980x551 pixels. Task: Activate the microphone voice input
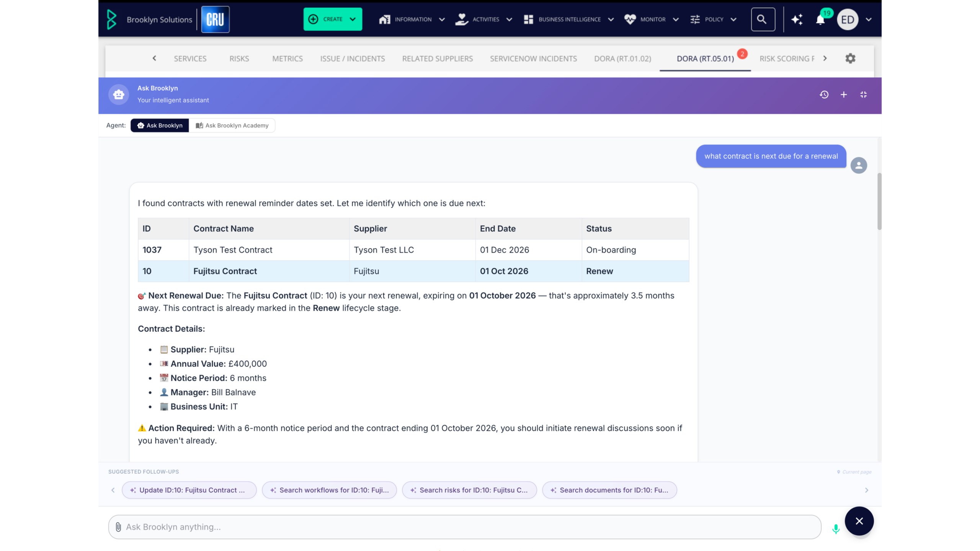pos(836,529)
